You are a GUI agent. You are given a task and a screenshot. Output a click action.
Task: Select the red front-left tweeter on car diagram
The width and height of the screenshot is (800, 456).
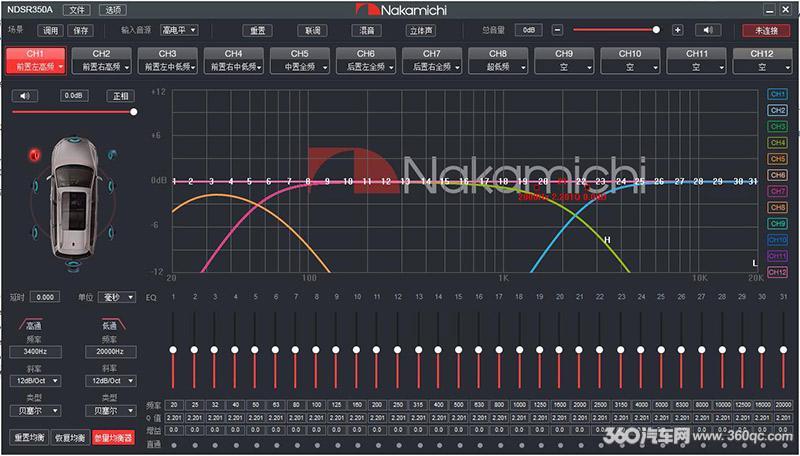(x=35, y=155)
